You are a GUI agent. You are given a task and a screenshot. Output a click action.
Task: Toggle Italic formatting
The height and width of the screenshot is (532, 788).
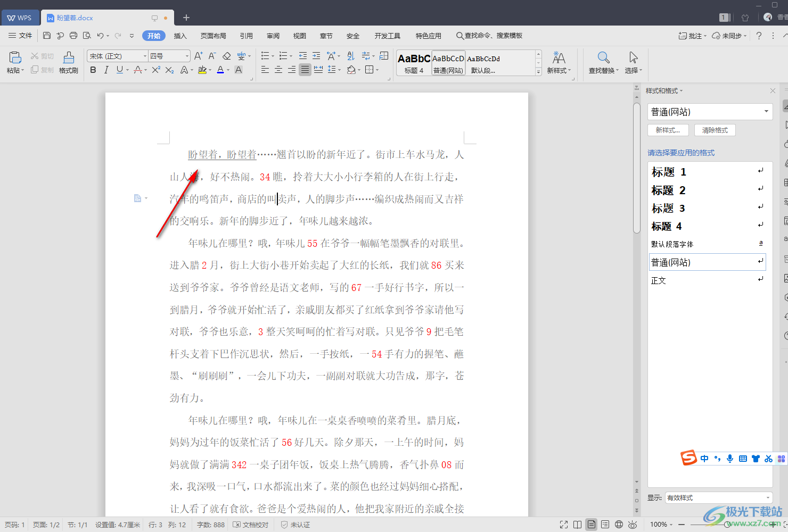click(x=106, y=70)
